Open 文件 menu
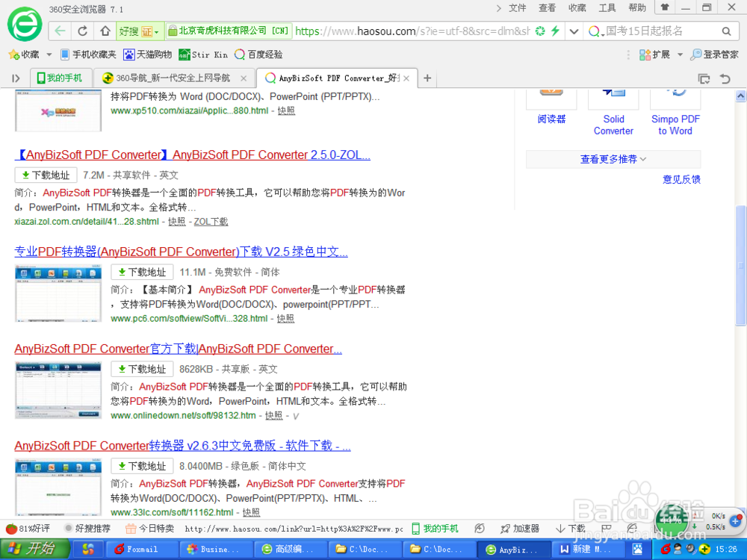The width and height of the screenshot is (747, 560). pyautogui.click(x=518, y=7)
